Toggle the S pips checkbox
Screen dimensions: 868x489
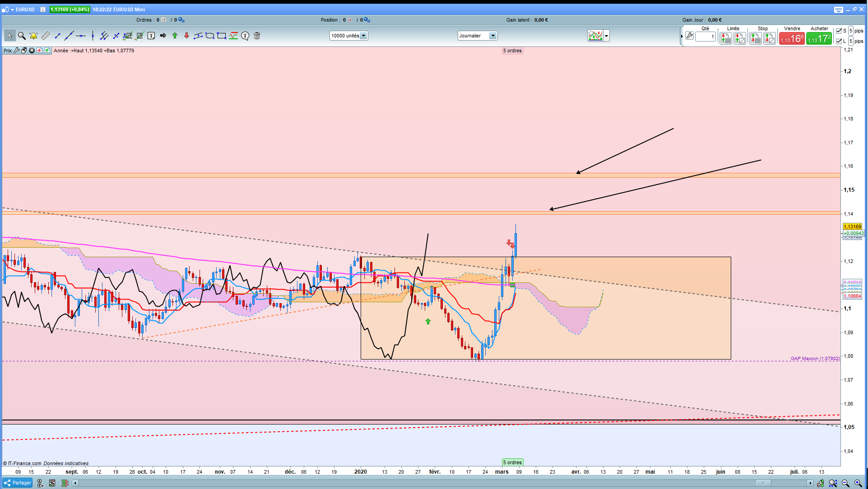839,31
